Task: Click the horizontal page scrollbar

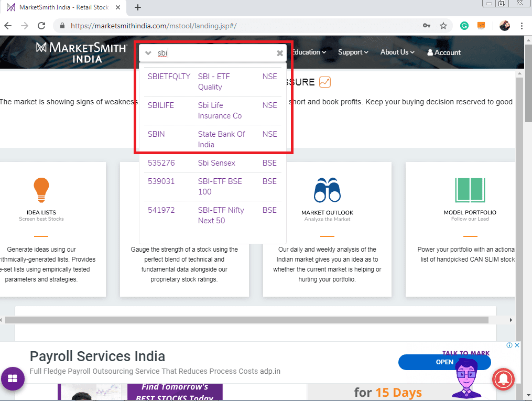Action: [x=247, y=320]
